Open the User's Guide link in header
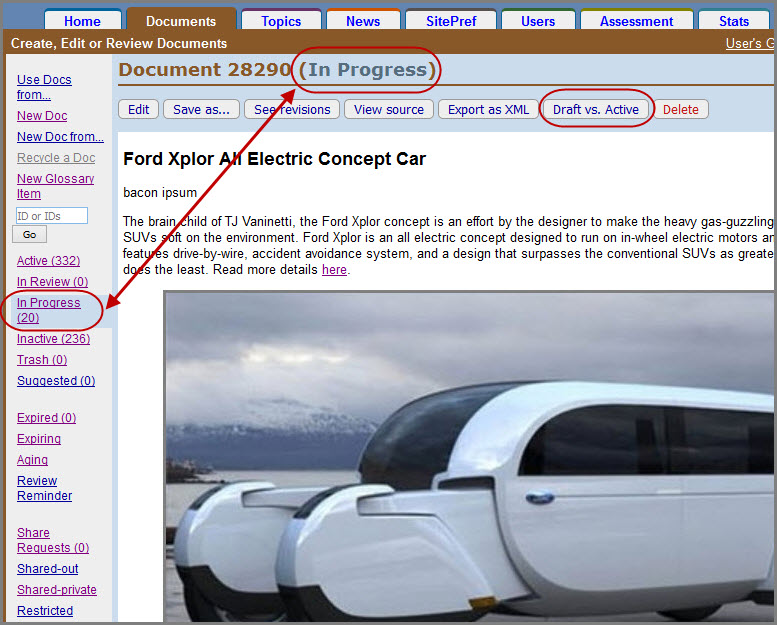This screenshot has width=777, height=625. [x=750, y=44]
